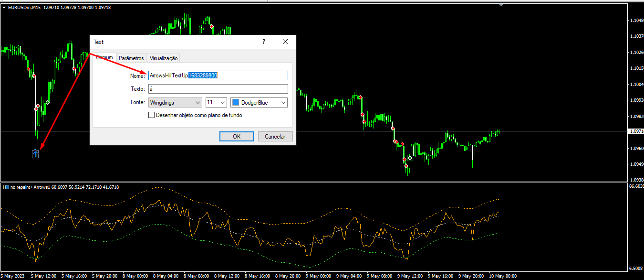
Task: Click the gray chart shift marker at top
Action: point(501,5)
